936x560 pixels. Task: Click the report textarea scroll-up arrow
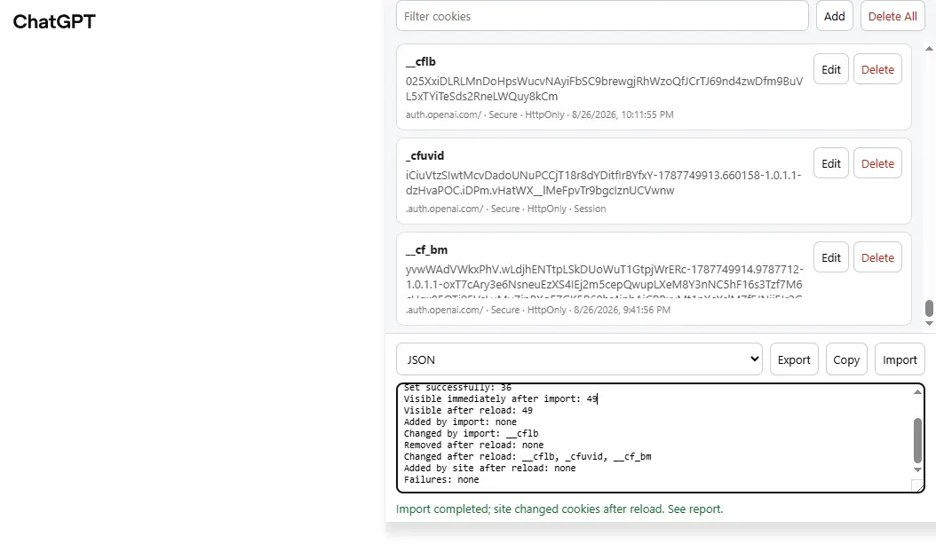point(917,391)
